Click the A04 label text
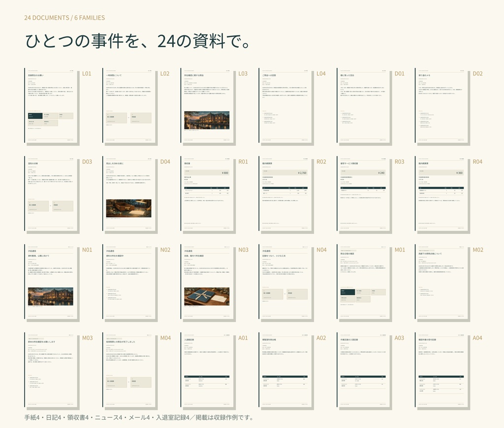Screen dimensions: 504x428 tap(477, 337)
